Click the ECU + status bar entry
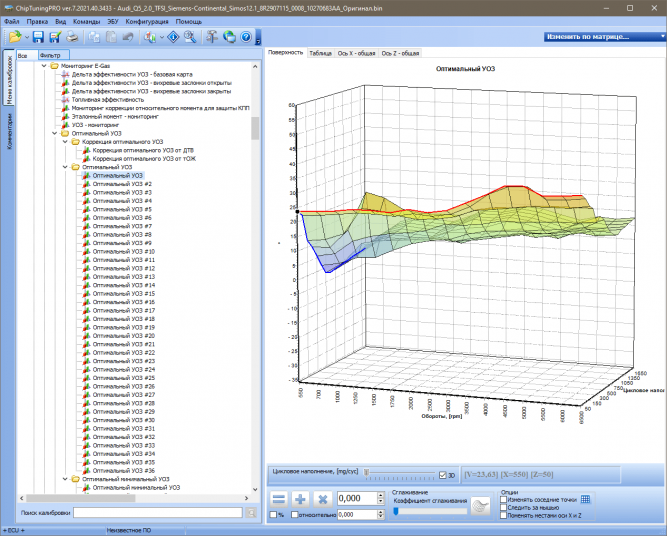Screen dimensions: 667x536 [16, 530]
